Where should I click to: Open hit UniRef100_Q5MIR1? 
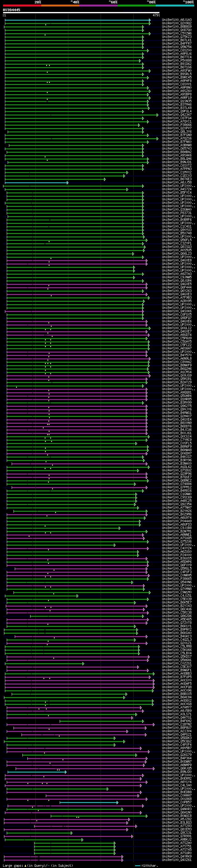coord(177,379)
